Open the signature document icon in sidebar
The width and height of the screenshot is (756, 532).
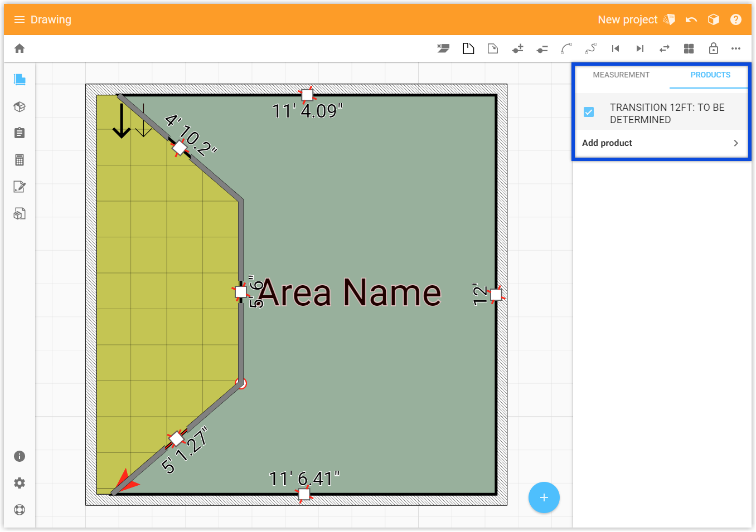pos(20,187)
